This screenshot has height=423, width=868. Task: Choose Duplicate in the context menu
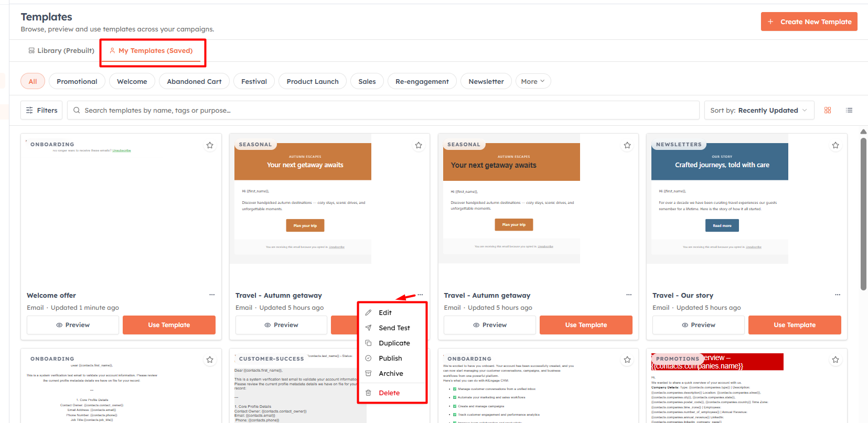(392, 343)
